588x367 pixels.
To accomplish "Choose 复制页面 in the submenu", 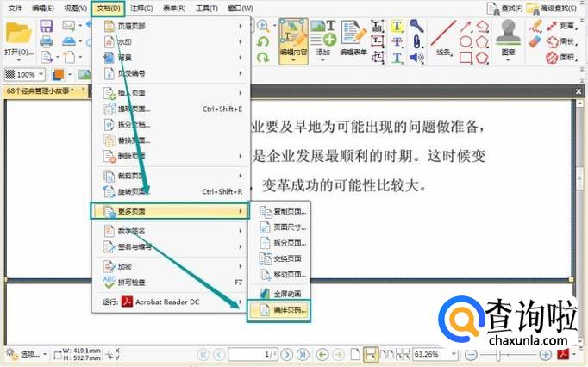I will click(x=279, y=211).
